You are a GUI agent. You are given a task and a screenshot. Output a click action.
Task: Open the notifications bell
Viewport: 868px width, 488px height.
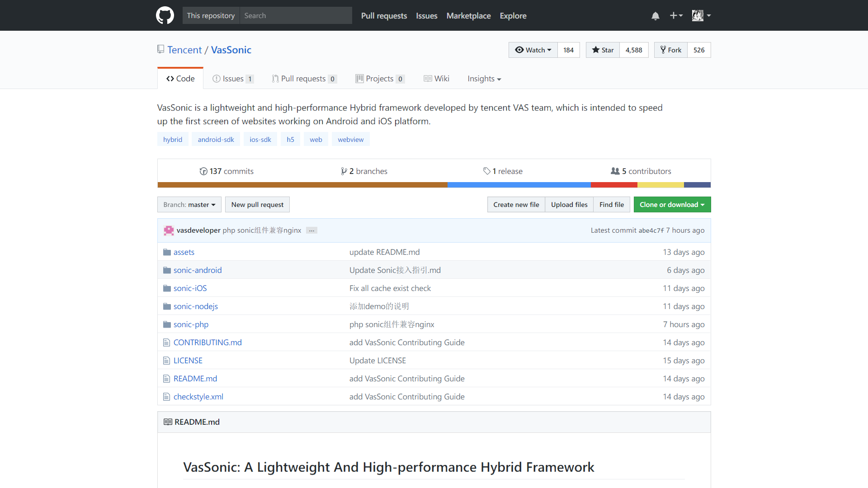pyautogui.click(x=656, y=15)
